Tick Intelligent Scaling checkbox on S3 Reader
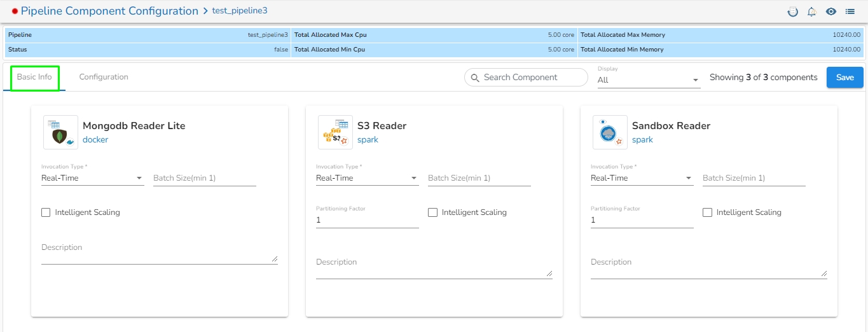 pos(432,212)
